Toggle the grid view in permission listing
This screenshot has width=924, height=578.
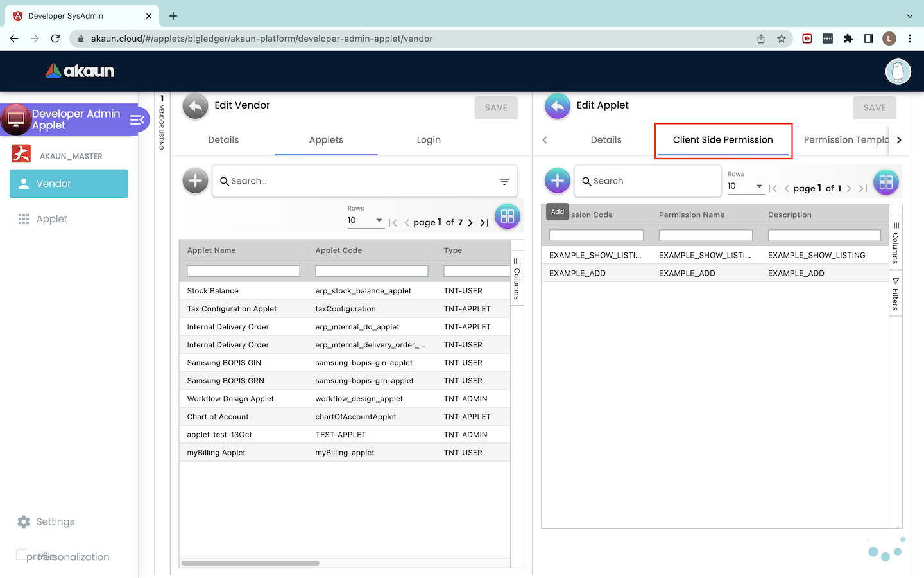pyautogui.click(x=886, y=182)
